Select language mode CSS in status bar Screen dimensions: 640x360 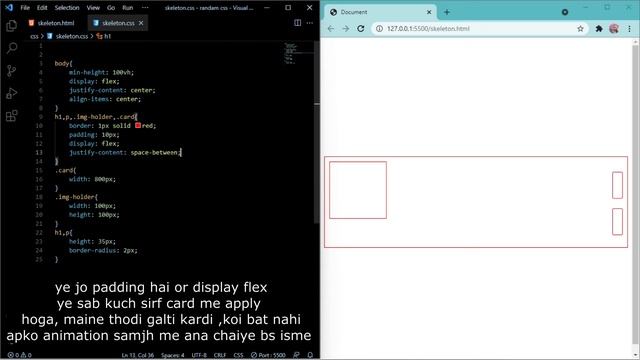tap(238, 355)
